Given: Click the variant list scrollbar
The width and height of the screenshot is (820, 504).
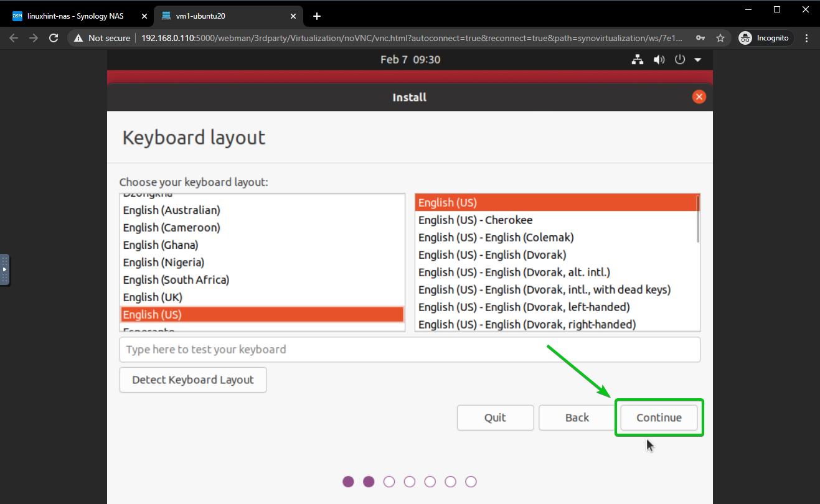Looking at the screenshot, I should 698,219.
